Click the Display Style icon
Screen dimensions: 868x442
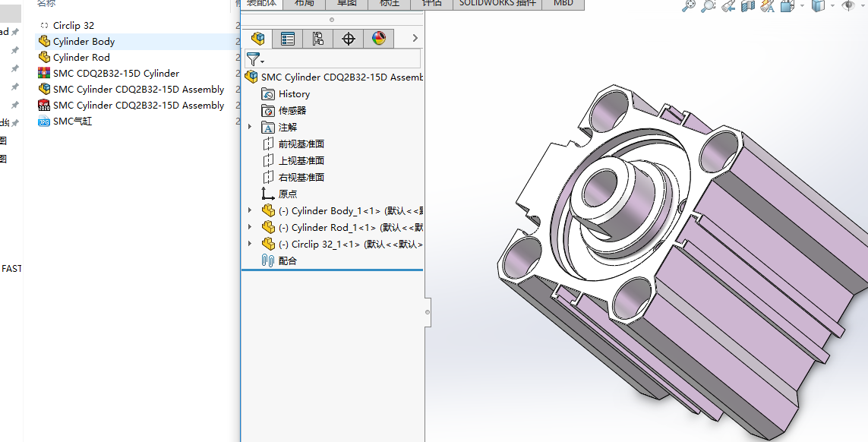[x=818, y=5]
